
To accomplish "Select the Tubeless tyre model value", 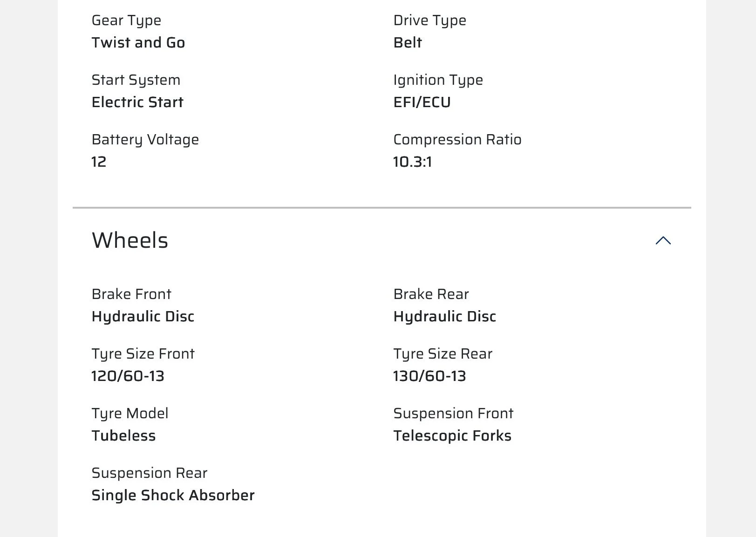I will point(124,435).
